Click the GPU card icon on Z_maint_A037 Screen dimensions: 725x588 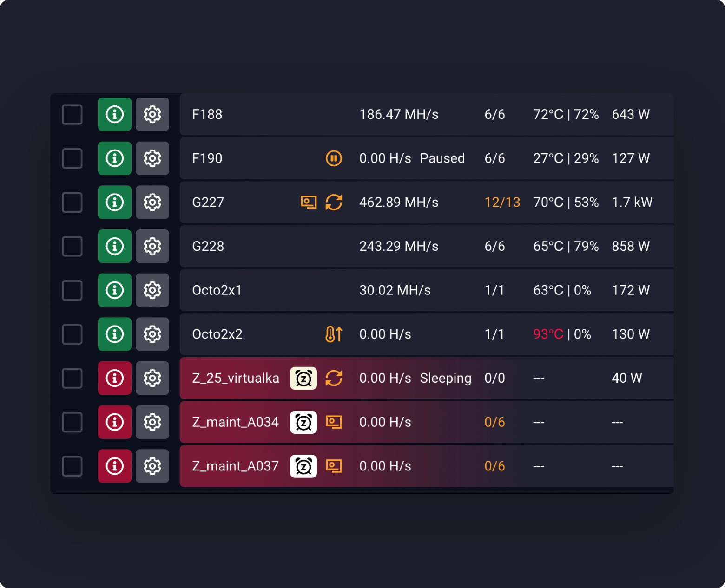[334, 466]
